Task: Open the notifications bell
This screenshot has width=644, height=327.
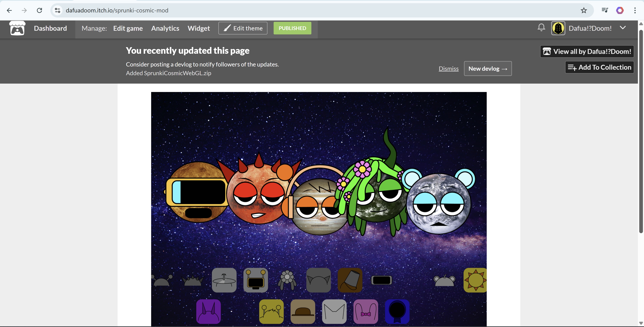Action: click(541, 28)
